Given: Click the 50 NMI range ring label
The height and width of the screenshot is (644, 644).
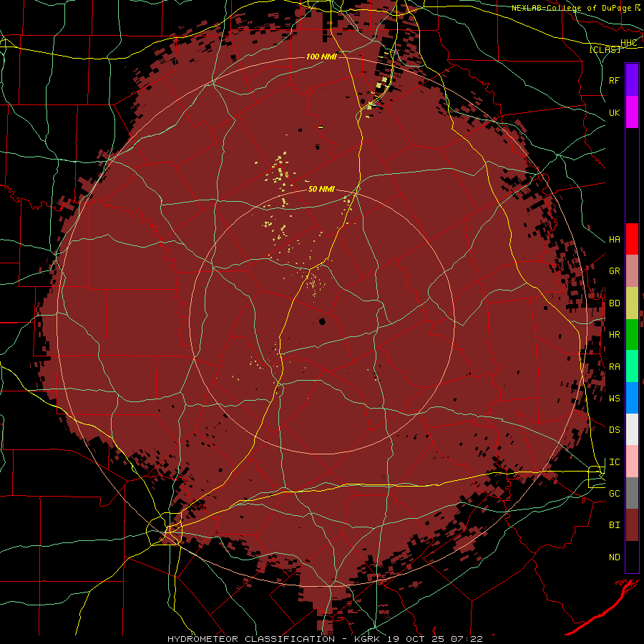Looking at the screenshot, I should (321, 189).
